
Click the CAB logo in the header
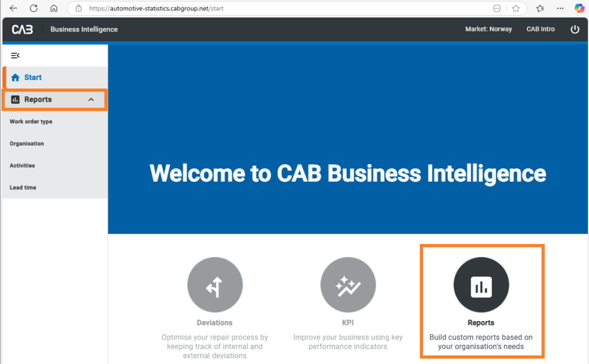pos(22,30)
